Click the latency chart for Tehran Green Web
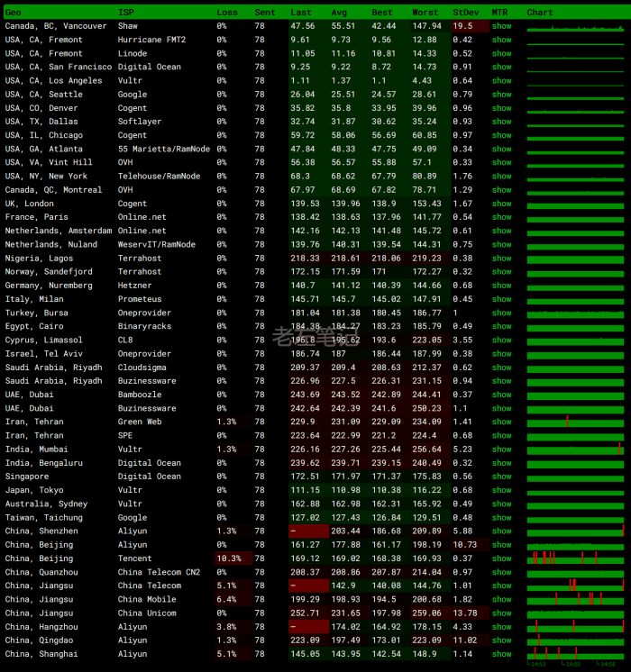Viewport: 631px width, 672px height. coord(575,422)
